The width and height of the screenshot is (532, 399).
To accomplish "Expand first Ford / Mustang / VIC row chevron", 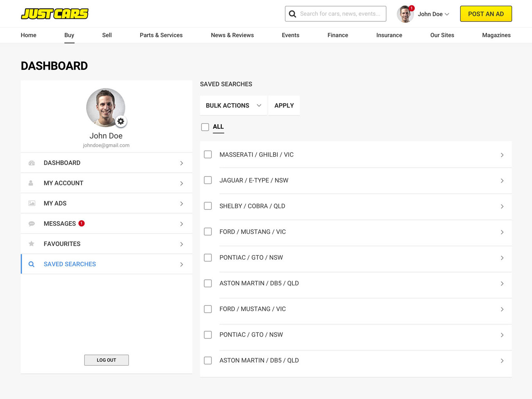I will point(502,232).
